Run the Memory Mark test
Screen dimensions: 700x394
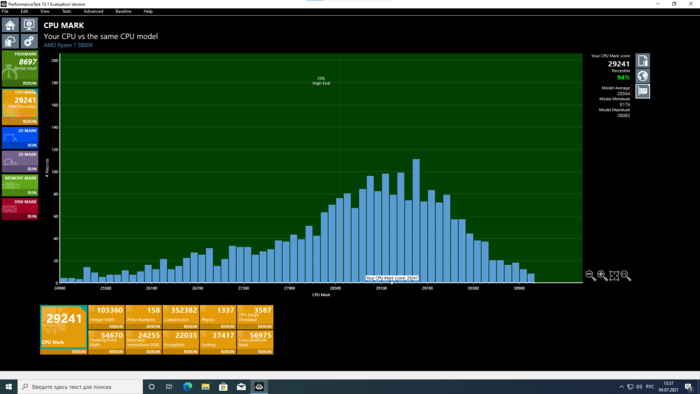tap(32, 192)
